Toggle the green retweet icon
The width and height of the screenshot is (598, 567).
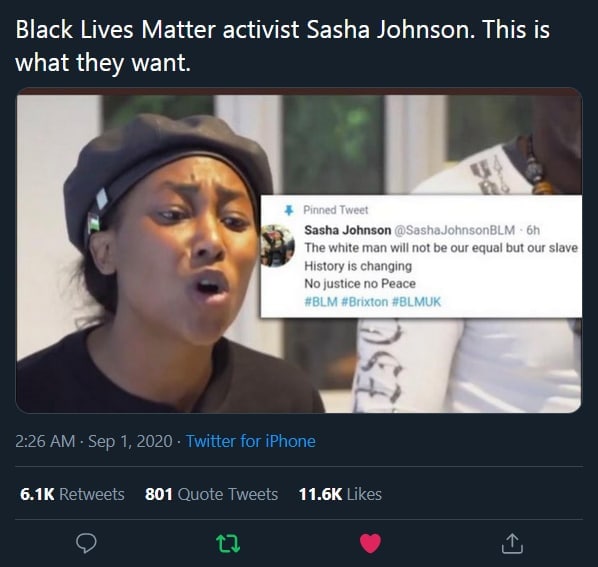(x=228, y=543)
